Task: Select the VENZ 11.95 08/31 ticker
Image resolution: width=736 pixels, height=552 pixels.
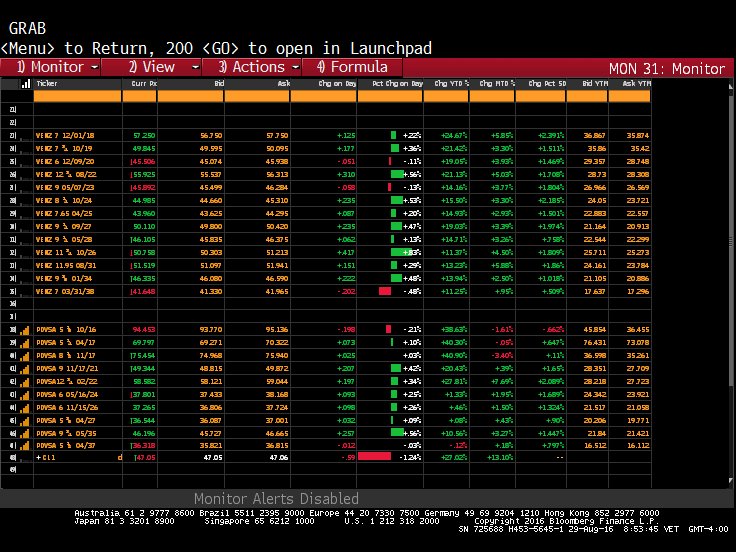Action: tap(66, 266)
